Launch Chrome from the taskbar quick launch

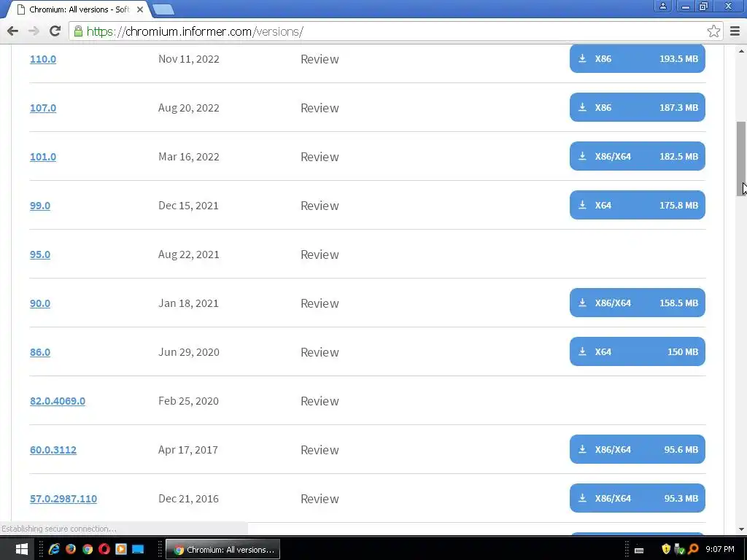[88, 549]
